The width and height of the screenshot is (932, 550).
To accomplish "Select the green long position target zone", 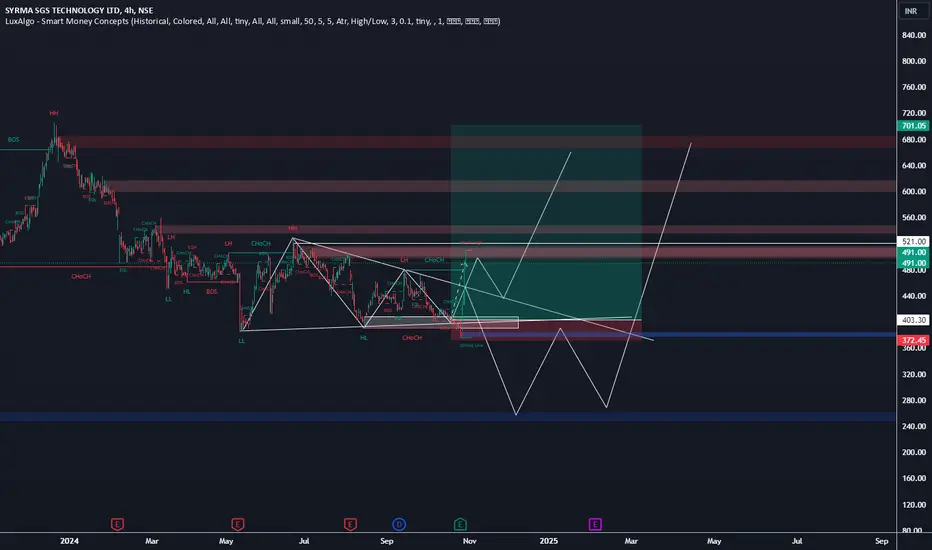I will 546,222.
